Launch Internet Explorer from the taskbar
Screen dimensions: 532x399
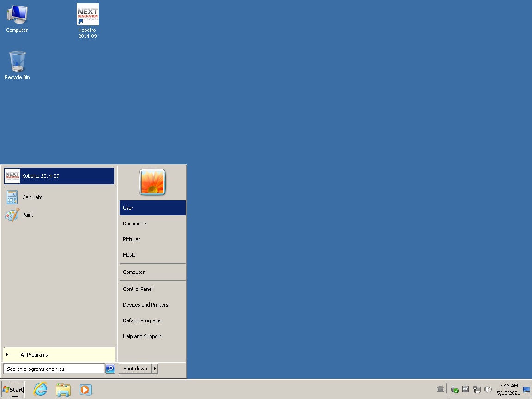point(40,389)
